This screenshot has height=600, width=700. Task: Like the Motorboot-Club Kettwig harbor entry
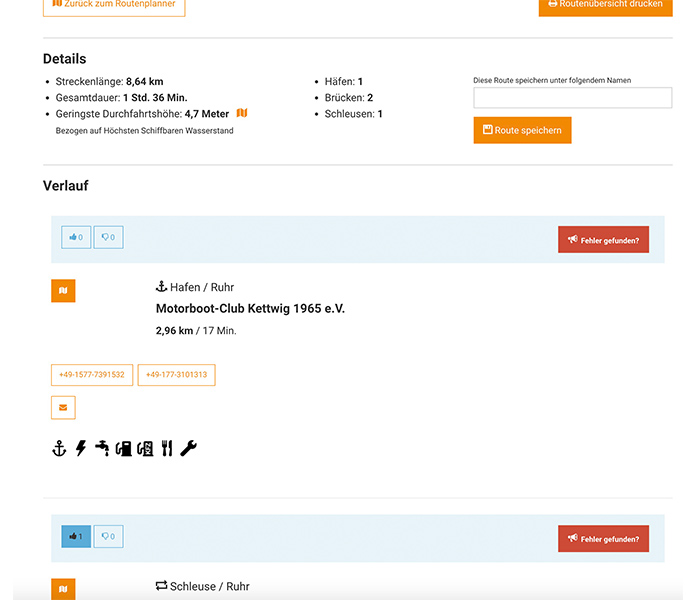(x=76, y=238)
